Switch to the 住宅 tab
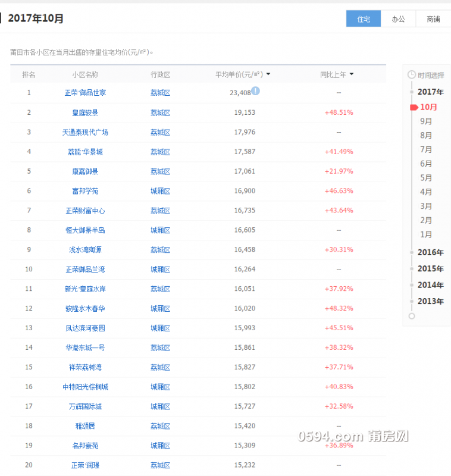451x476 pixels. click(x=364, y=19)
